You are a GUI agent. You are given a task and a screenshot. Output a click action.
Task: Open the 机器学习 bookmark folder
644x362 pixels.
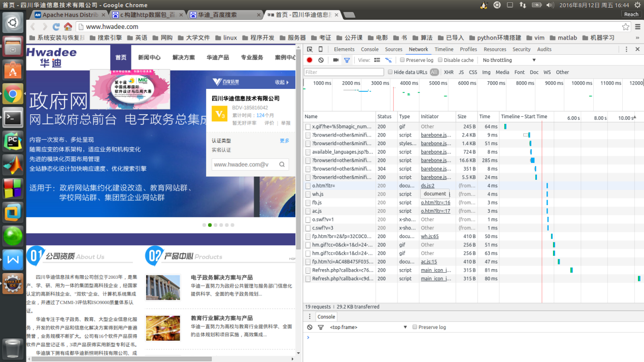click(x=598, y=38)
